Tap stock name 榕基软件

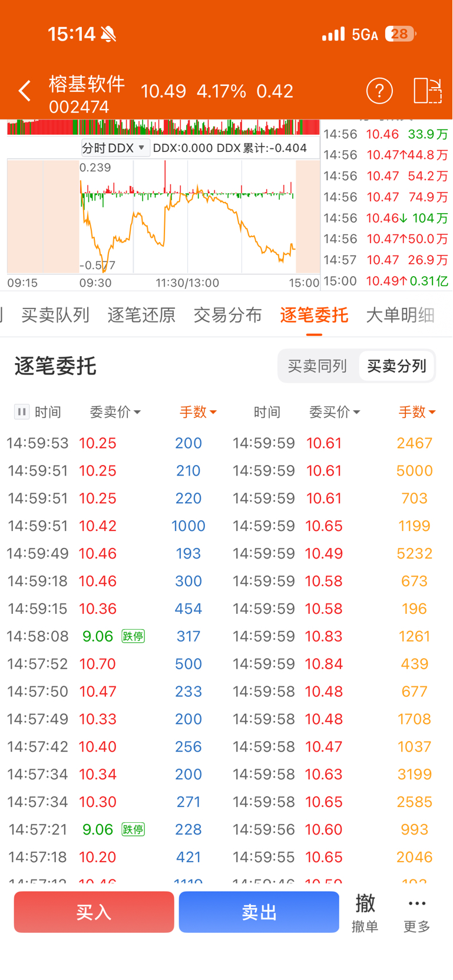87,84
